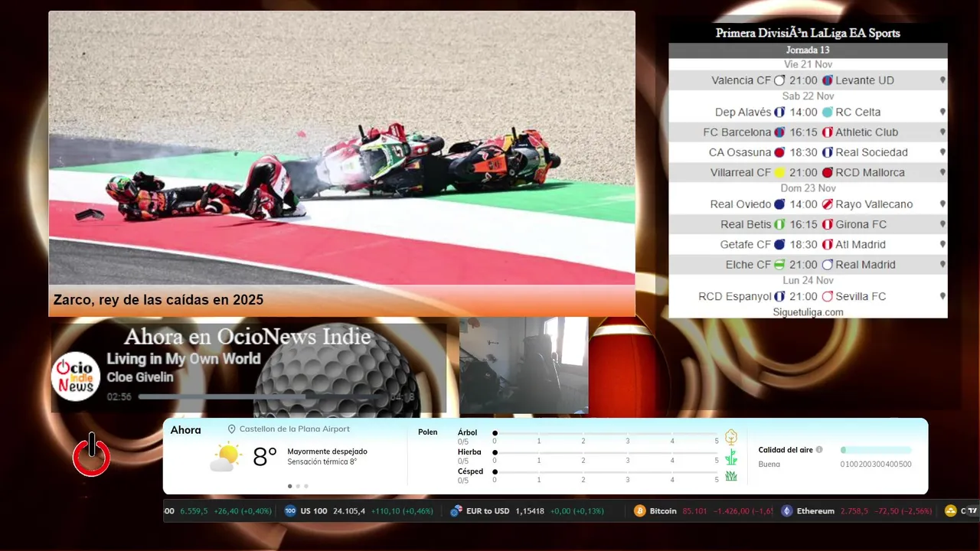Select the Lun 24 Nov date row
Screen dimensions: 980x551
pos(808,281)
